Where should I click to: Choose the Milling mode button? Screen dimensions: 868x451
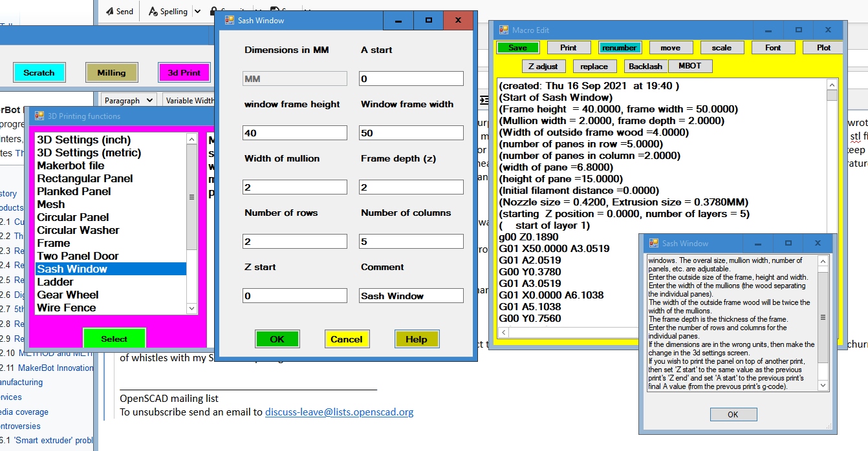click(x=111, y=72)
